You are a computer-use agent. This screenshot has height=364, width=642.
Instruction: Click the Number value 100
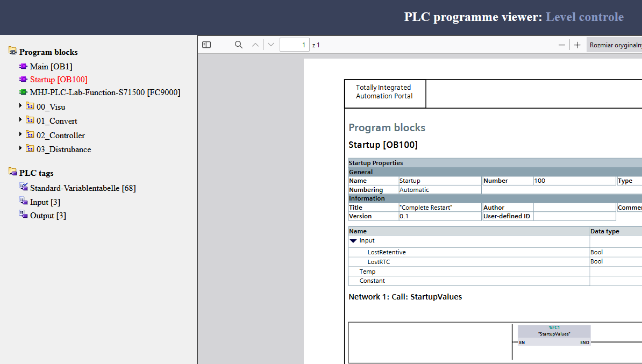[x=540, y=181]
